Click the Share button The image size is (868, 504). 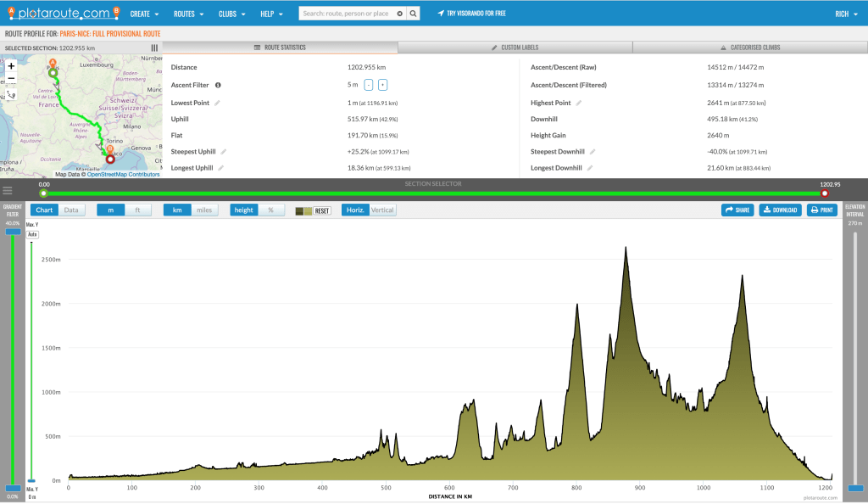(737, 210)
